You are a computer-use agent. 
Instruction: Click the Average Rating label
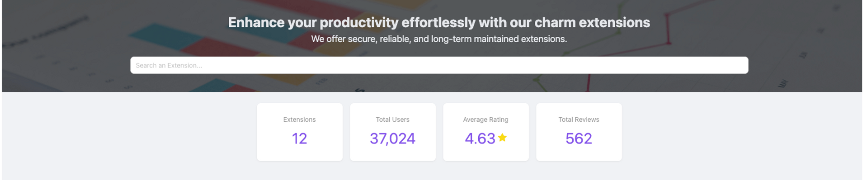click(x=486, y=120)
